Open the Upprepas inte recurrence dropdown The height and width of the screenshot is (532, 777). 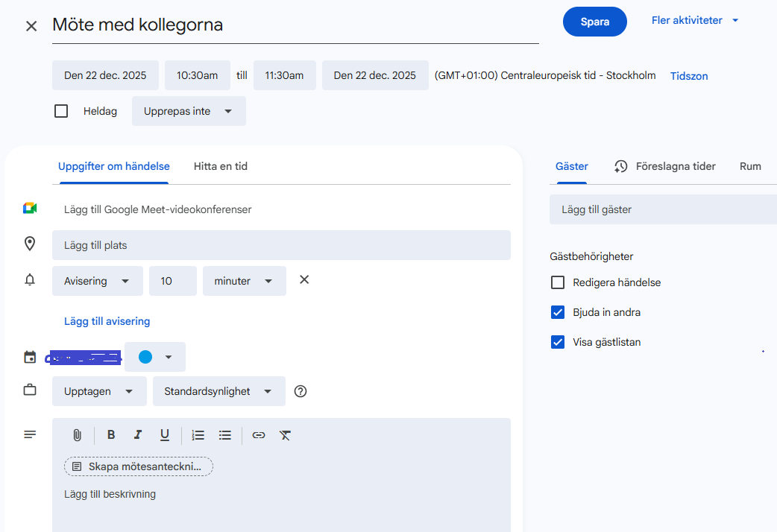point(189,111)
